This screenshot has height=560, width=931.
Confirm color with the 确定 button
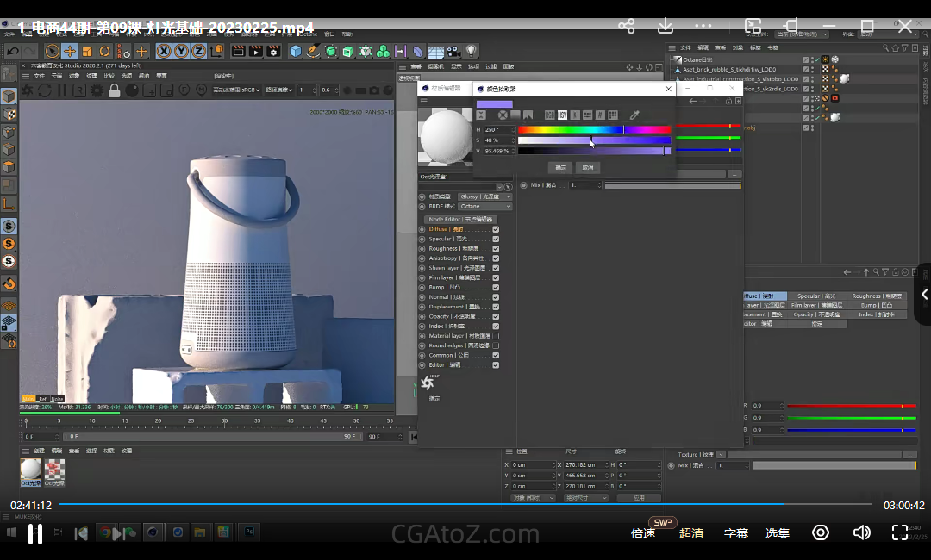[560, 167]
